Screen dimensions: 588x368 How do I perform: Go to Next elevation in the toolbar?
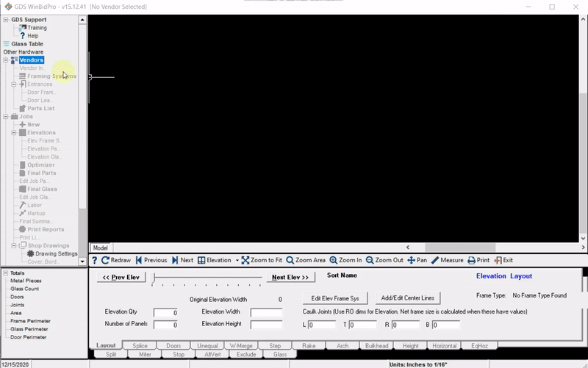click(x=182, y=260)
